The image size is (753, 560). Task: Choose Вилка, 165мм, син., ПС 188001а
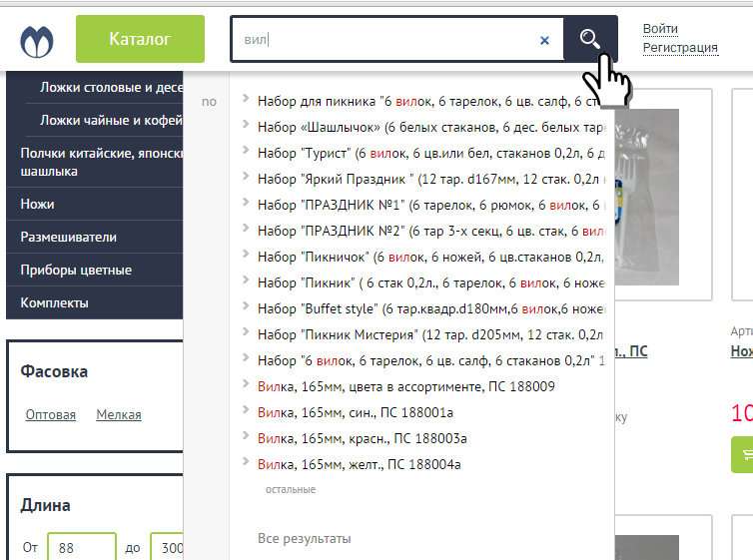pos(356,412)
